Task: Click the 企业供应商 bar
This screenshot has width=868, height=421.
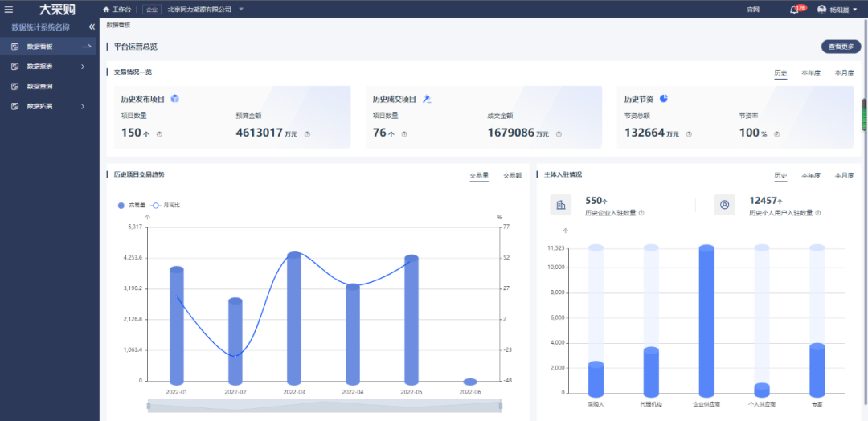Action: coord(706,321)
